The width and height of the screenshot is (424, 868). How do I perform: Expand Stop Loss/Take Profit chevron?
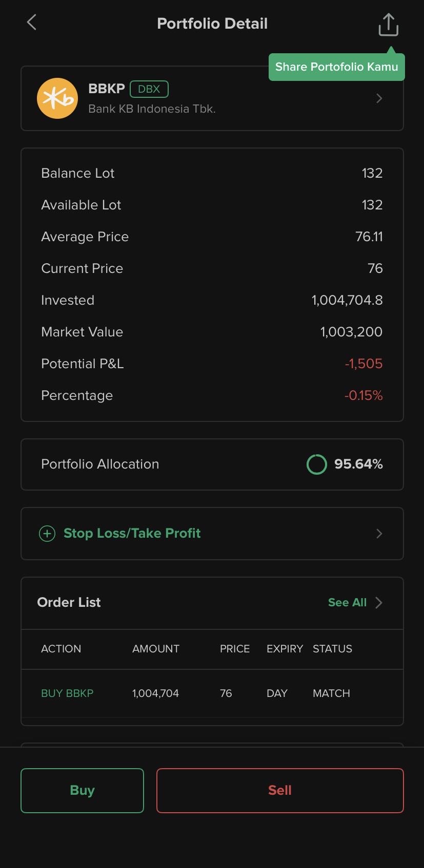(379, 534)
